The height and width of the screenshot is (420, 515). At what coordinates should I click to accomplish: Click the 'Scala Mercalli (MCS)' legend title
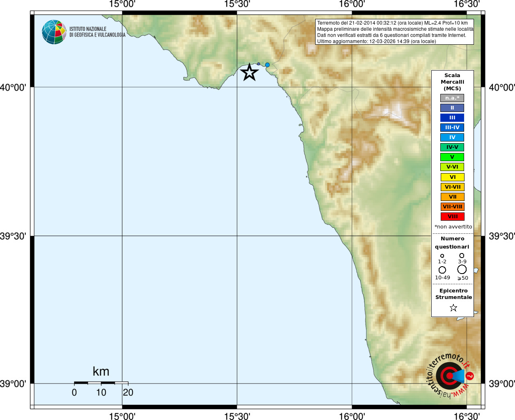click(x=452, y=82)
